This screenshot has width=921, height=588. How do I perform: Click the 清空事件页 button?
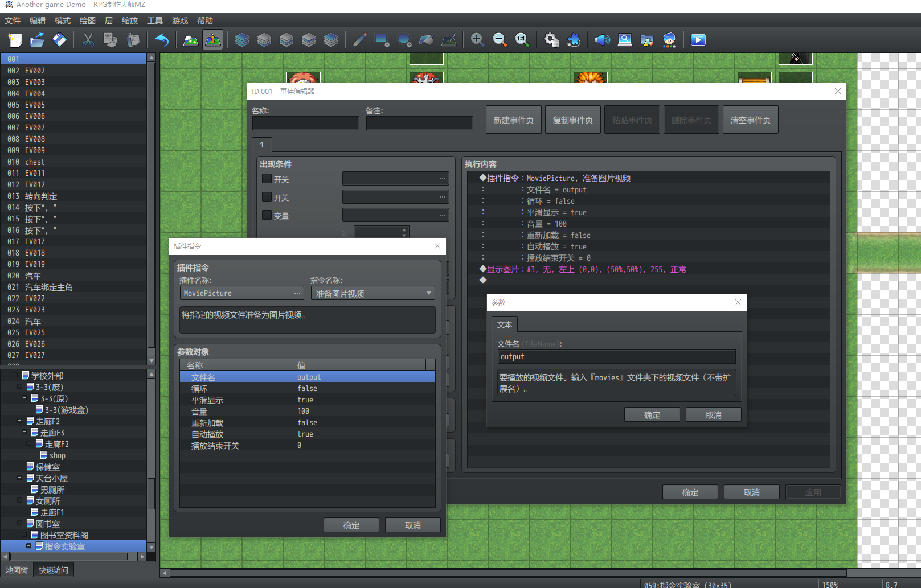coord(751,120)
